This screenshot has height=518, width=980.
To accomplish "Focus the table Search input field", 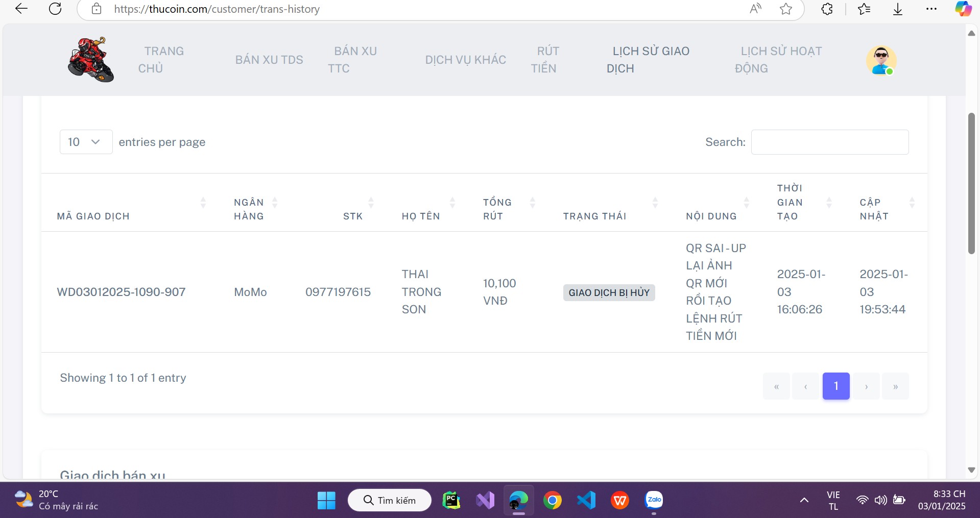I will pyautogui.click(x=829, y=142).
